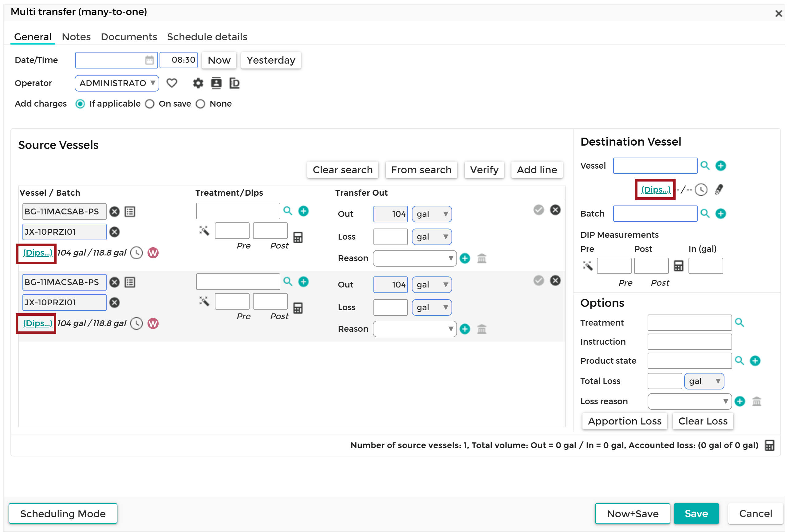Click the Yesterday button
Image resolution: width=789 pixels, height=532 pixels.
(x=271, y=60)
